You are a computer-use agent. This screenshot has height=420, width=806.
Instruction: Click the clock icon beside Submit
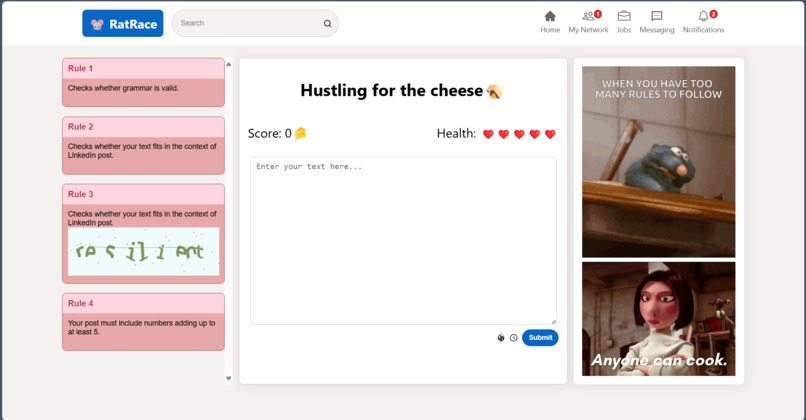coord(514,338)
